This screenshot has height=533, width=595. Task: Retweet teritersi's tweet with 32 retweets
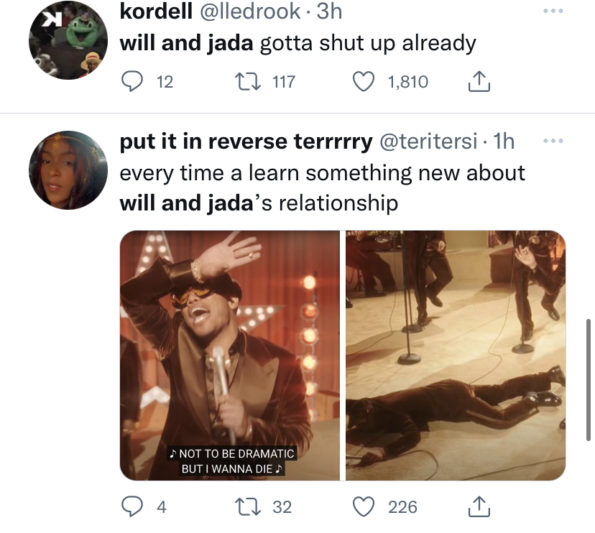[248, 507]
